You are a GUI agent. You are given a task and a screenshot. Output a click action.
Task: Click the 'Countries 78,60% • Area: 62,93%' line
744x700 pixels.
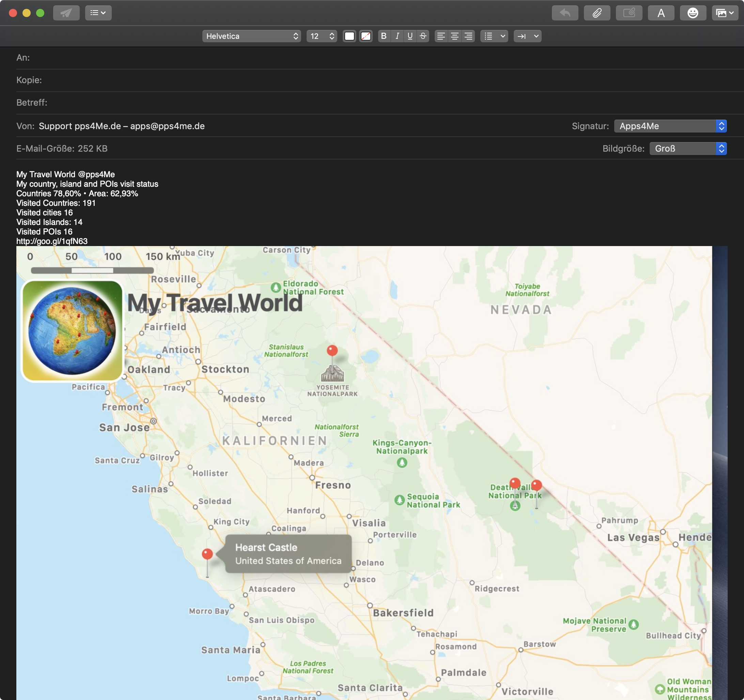(77, 194)
